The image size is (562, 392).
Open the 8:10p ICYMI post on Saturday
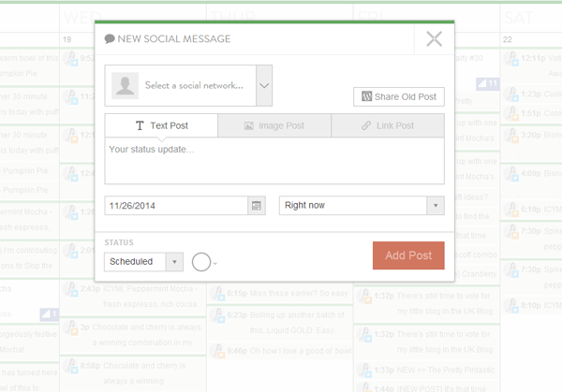coord(532,305)
